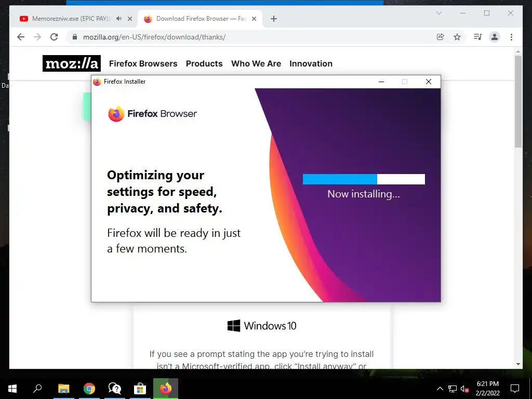Click scrollbar up arrow in Chrome

pos(518,52)
